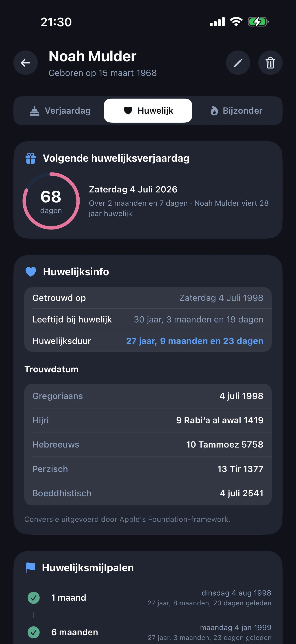Tap the Wi-Fi status icon

click(x=236, y=22)
